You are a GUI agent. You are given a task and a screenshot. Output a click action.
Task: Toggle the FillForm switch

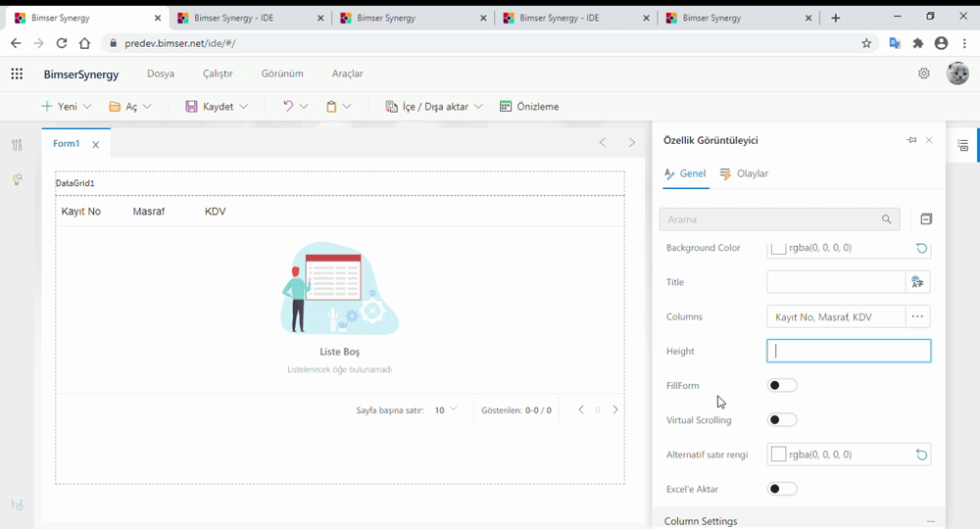[782, 385]
